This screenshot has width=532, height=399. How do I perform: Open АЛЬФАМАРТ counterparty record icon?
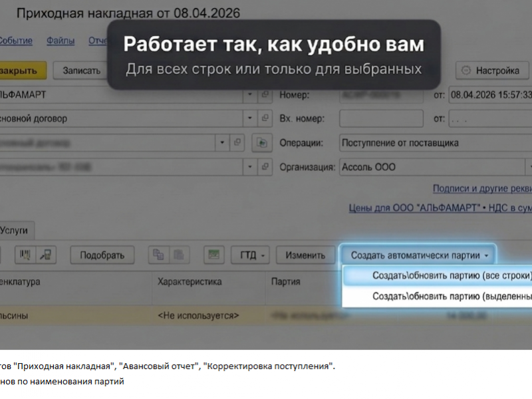pos(265,94)
